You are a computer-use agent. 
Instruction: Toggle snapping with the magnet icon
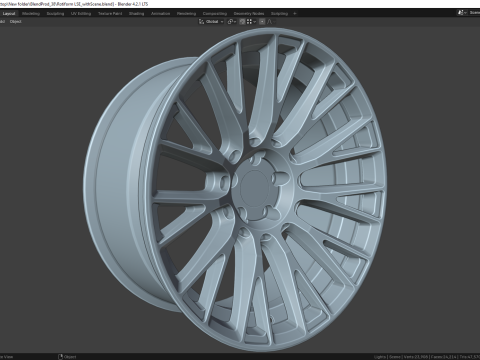tap(242, 22)
